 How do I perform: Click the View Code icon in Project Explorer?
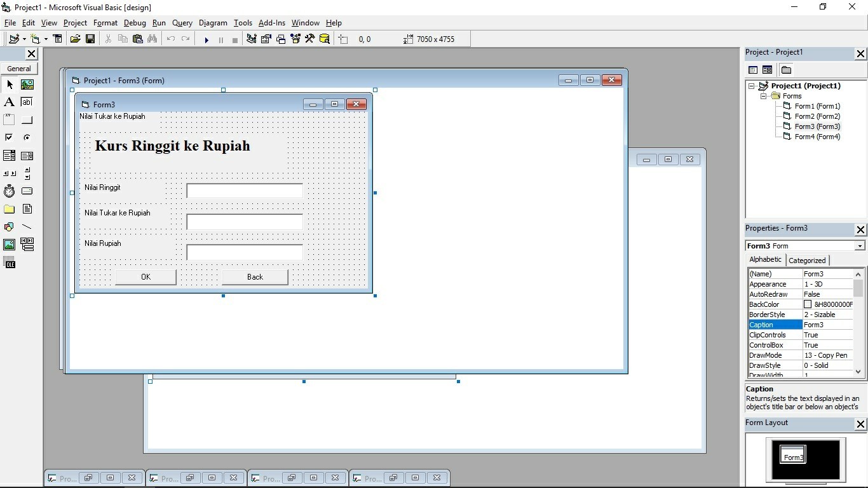(x=753, y=70)
